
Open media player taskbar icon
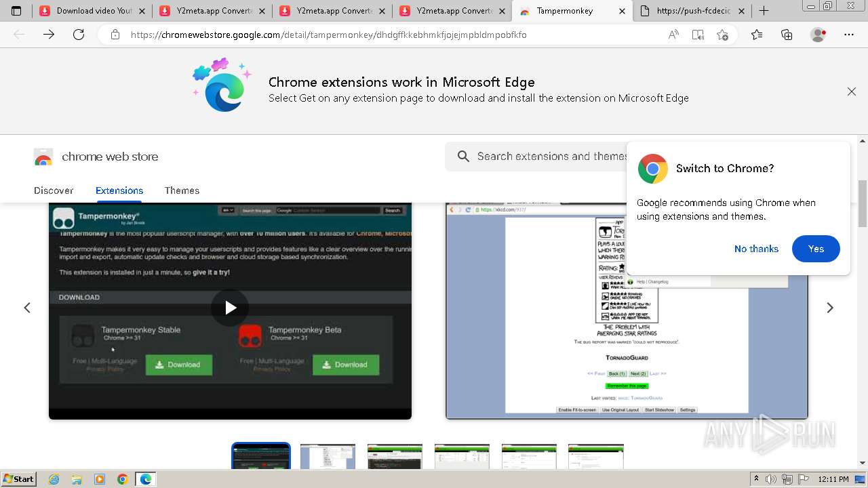coord(100,479)
